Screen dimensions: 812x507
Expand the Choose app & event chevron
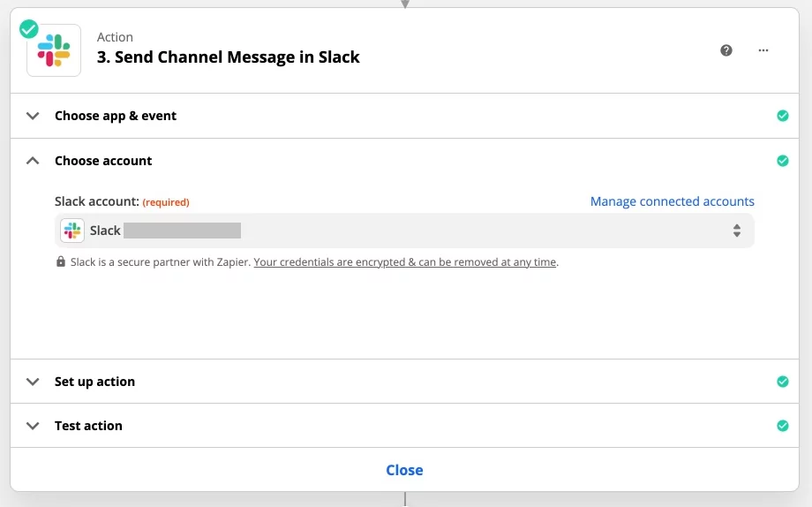point(33,116)
